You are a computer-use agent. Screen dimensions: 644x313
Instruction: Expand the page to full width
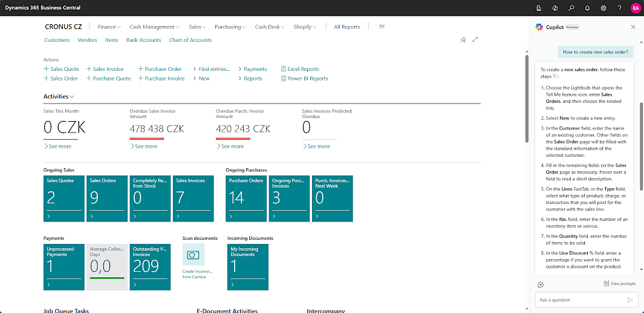coord(475,40)
